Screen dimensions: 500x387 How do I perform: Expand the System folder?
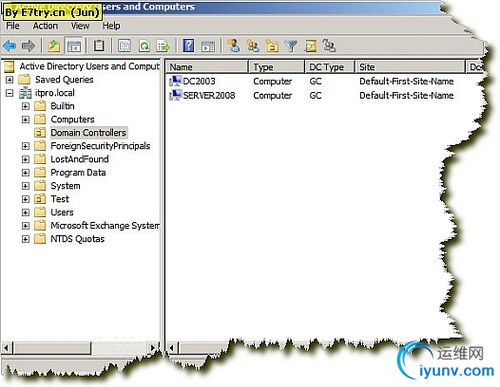click(x=25, y=186)
